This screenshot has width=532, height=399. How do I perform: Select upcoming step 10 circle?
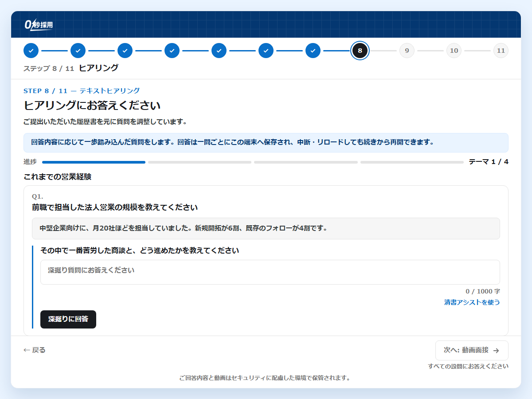click(x=454, y=51)
